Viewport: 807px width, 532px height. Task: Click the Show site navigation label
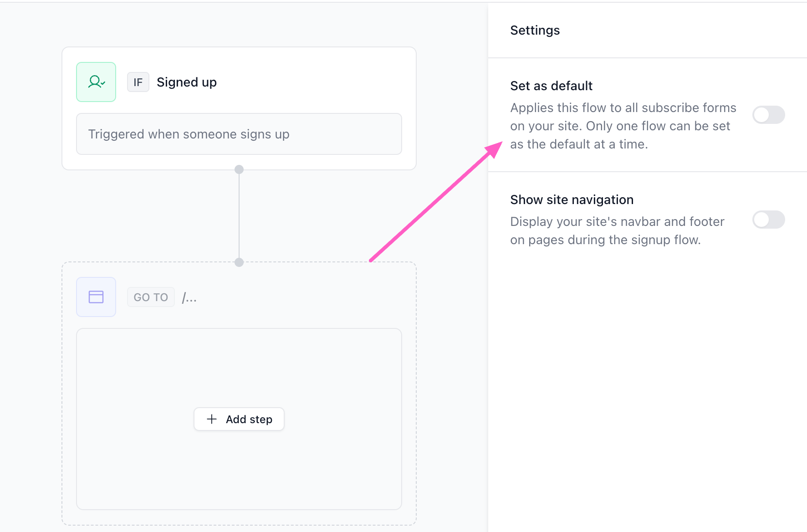click(572, 199)
